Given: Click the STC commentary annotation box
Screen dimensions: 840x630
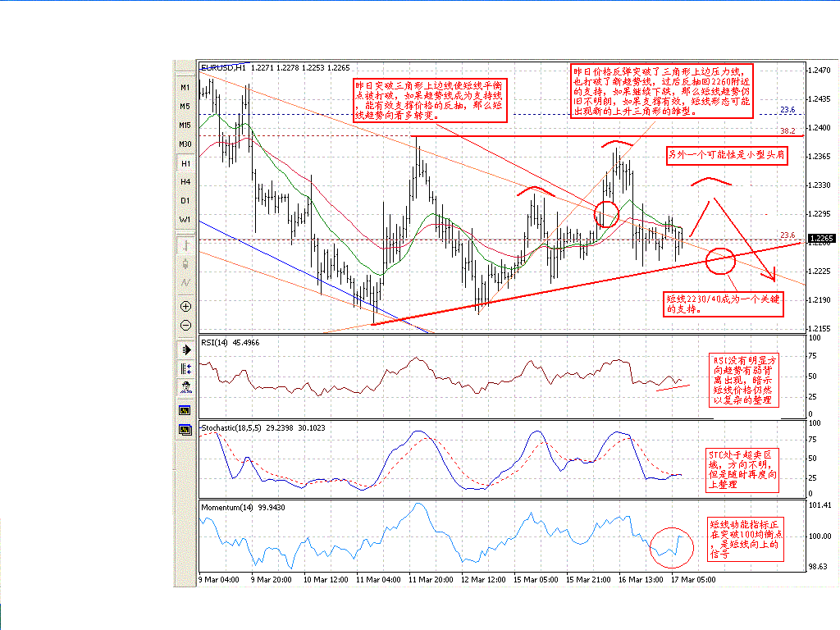Looking at the screenshot, I should pos(742,470).
